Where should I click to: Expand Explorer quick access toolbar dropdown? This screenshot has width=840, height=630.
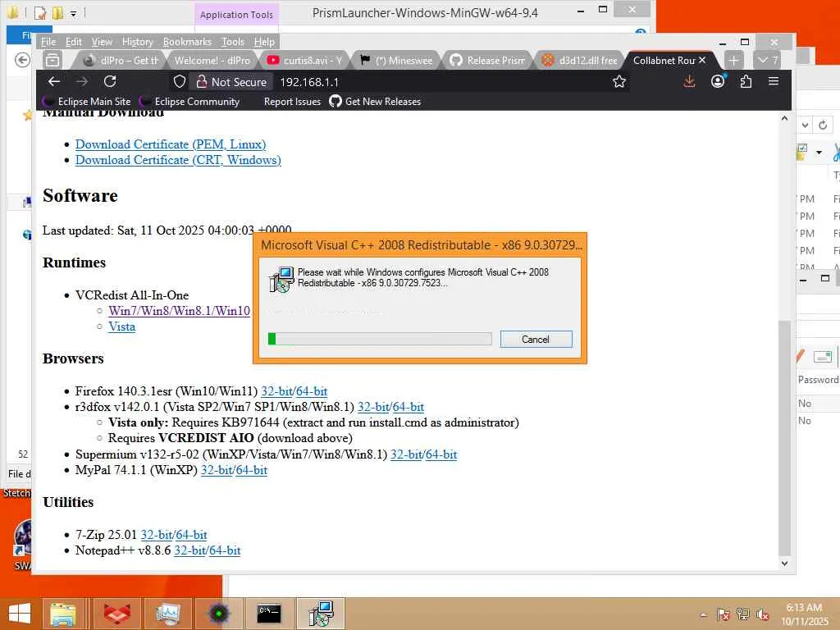coord(73,13)
